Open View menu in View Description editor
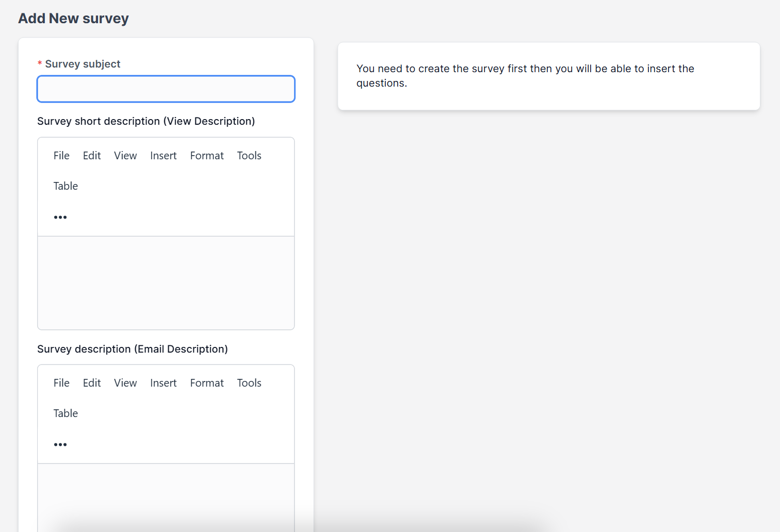Image resolution: width=780 pixels, height=532 pixels. coord(125,156)
